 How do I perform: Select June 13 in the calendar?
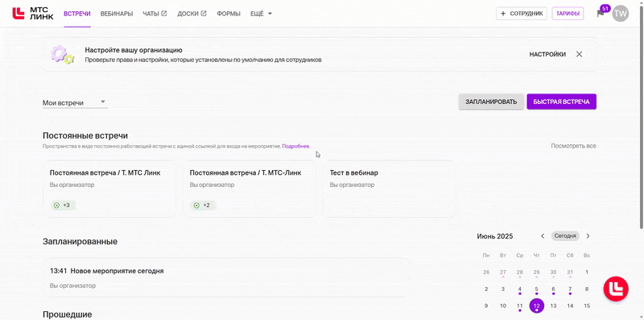tap(553, 305)
